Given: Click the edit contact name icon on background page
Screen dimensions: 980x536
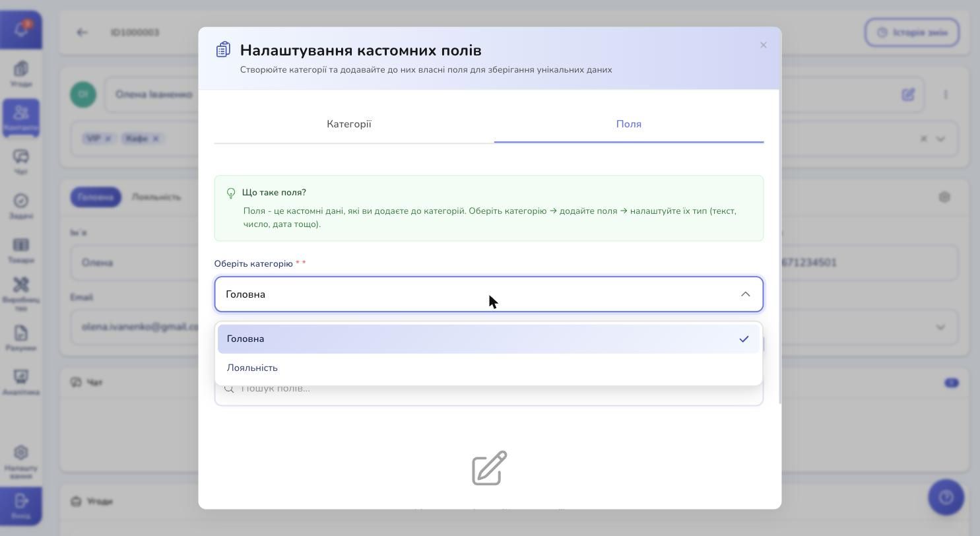Looking at the screenshot, I should (908, 94).
